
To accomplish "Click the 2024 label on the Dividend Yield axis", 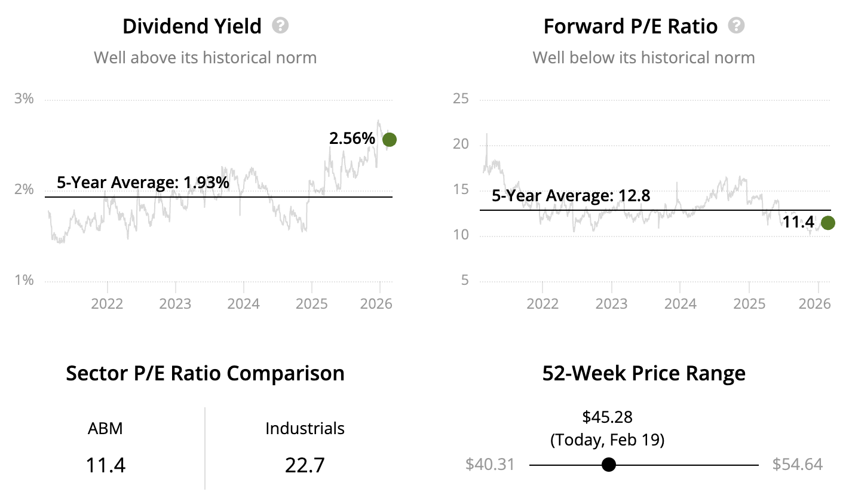I will (243, 303).
